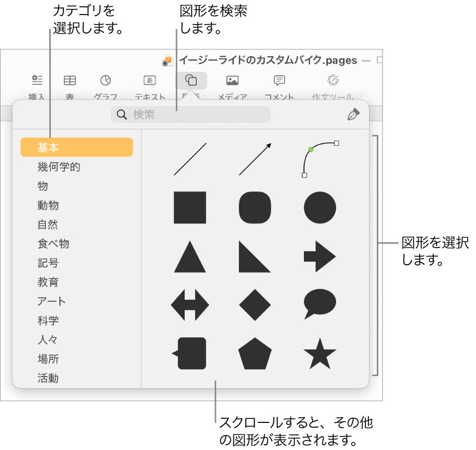
Task: Open the 挿入 (Insert) menu icon
Action: point(37,80)
